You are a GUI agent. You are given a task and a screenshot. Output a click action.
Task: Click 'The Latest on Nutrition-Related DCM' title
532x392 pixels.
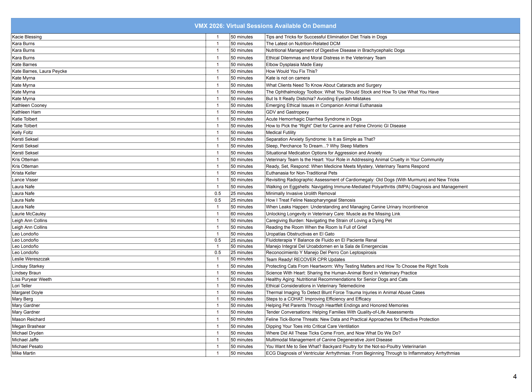pyautogui.click(x=303, y=44)
